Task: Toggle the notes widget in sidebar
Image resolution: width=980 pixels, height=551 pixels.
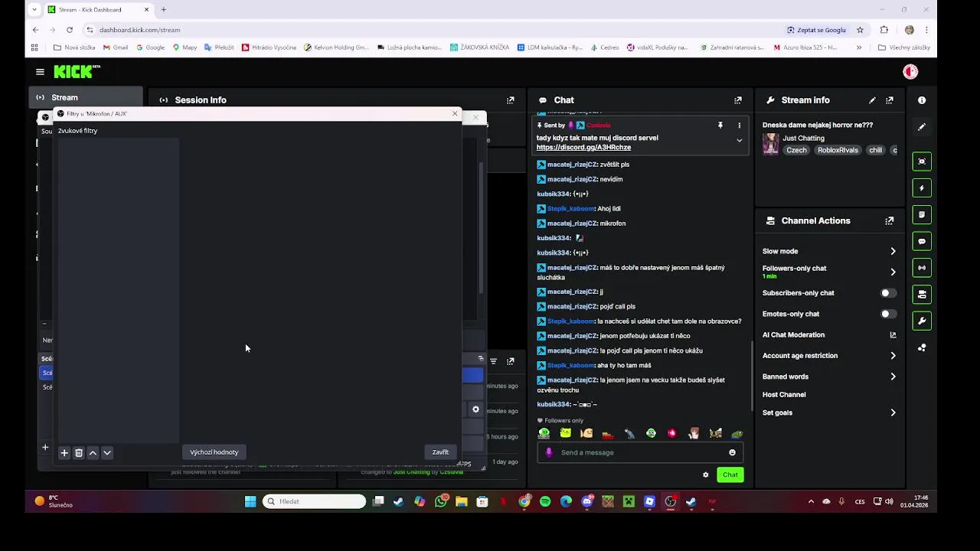Action: click(922, 214)
